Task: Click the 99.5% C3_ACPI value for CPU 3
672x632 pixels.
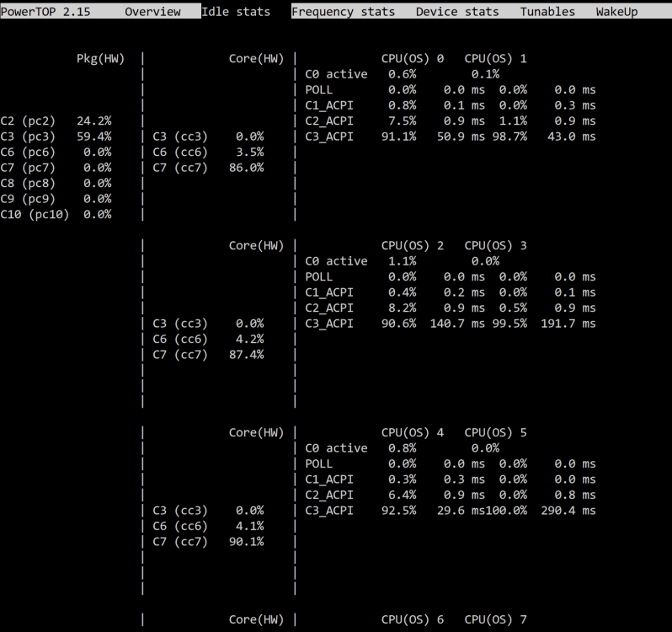Action: [x=509, y=324]
